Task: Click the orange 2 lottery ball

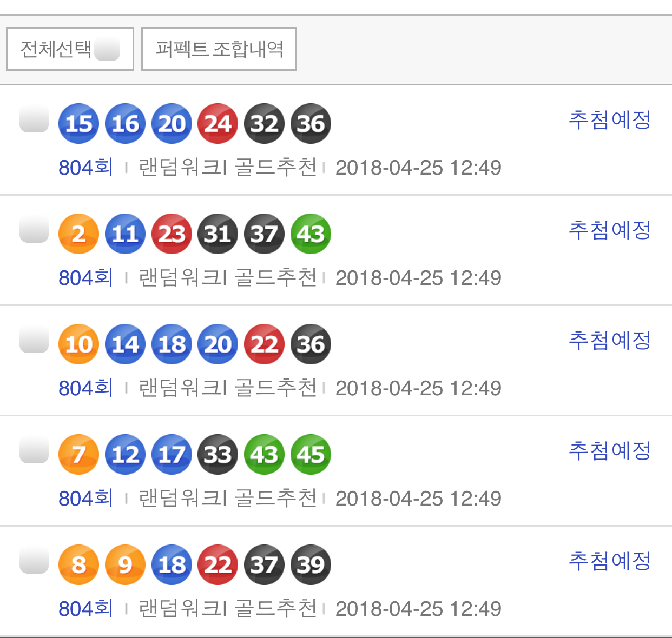Action: (x=78, y=234)
